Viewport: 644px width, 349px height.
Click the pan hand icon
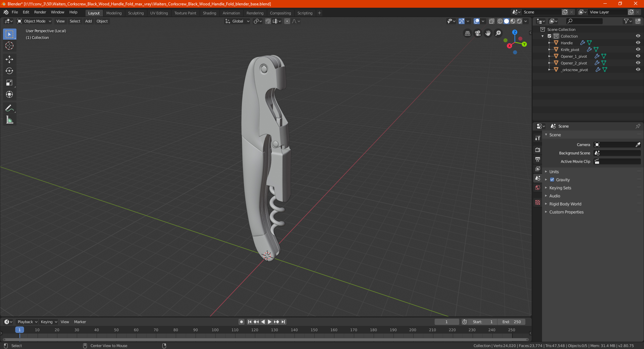(488, 33)
